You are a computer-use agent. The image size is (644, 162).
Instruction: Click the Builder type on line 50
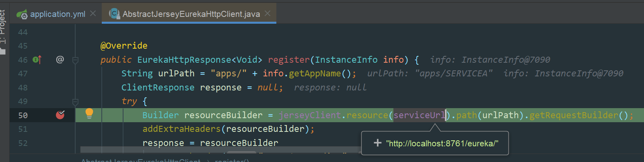[x=160, y=115]
